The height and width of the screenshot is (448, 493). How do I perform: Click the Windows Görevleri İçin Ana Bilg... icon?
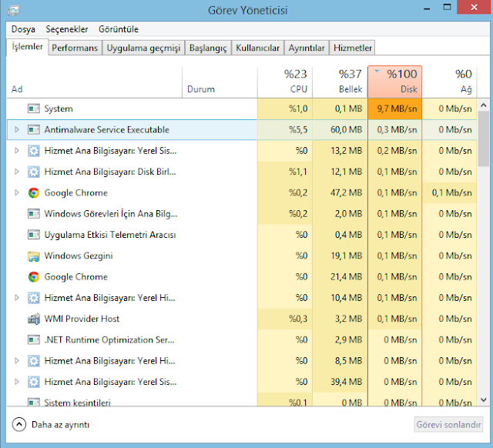[x=34, y=214]
